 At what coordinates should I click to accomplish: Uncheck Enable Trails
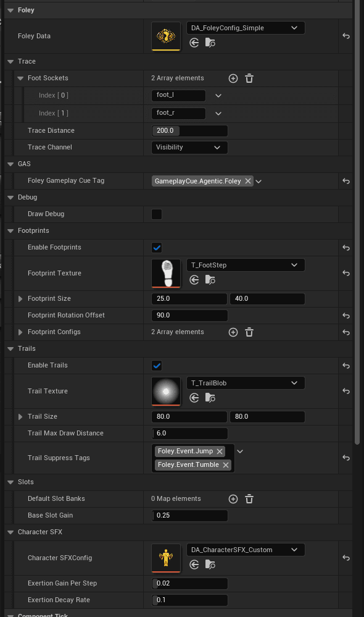157,366
